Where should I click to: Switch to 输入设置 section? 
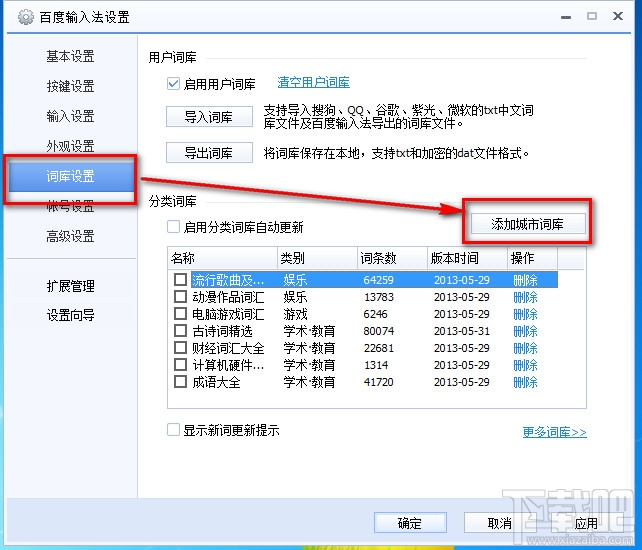[70, 116]
